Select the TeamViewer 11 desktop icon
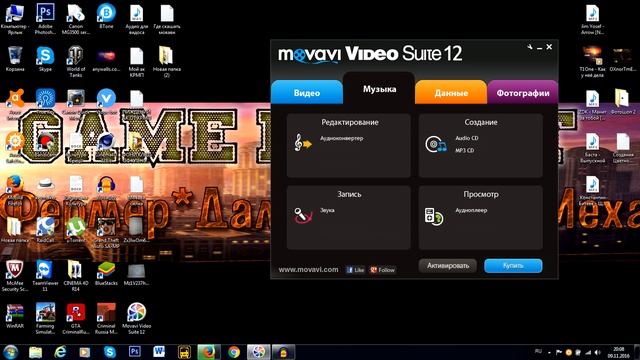This screenshot has width=640, height=360. tap(45, 276)
